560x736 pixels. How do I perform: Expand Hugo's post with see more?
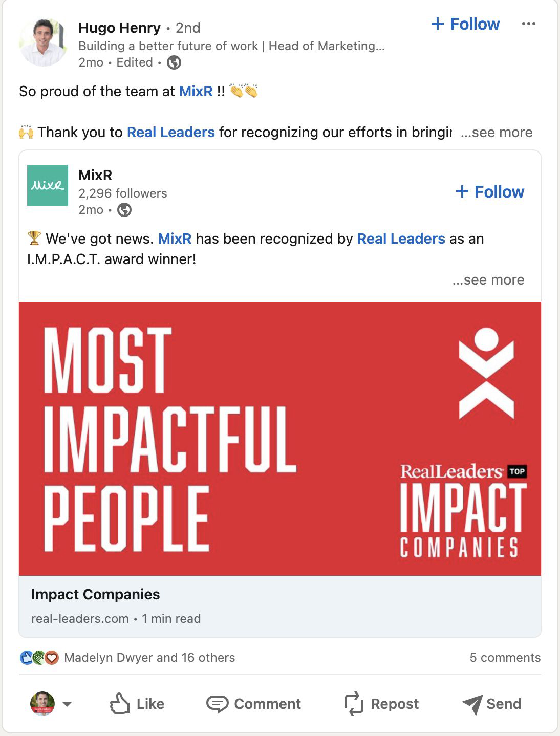click(x=497, y=133)
